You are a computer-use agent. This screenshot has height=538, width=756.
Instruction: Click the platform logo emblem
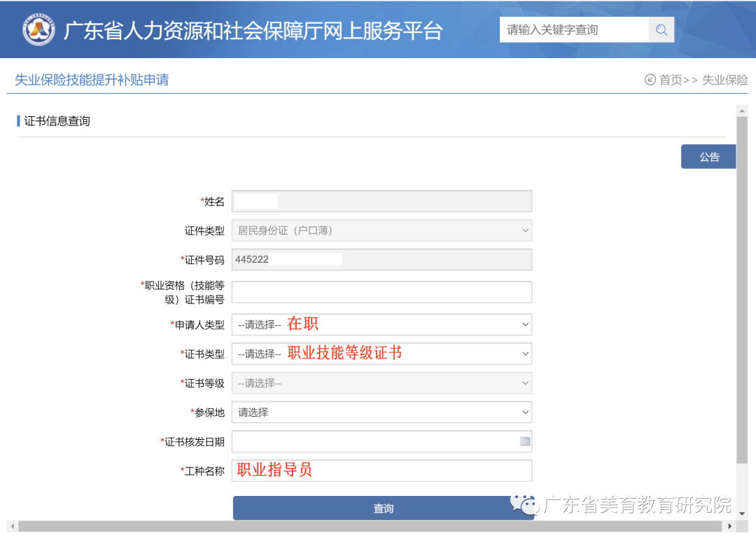tap(38, 30)
